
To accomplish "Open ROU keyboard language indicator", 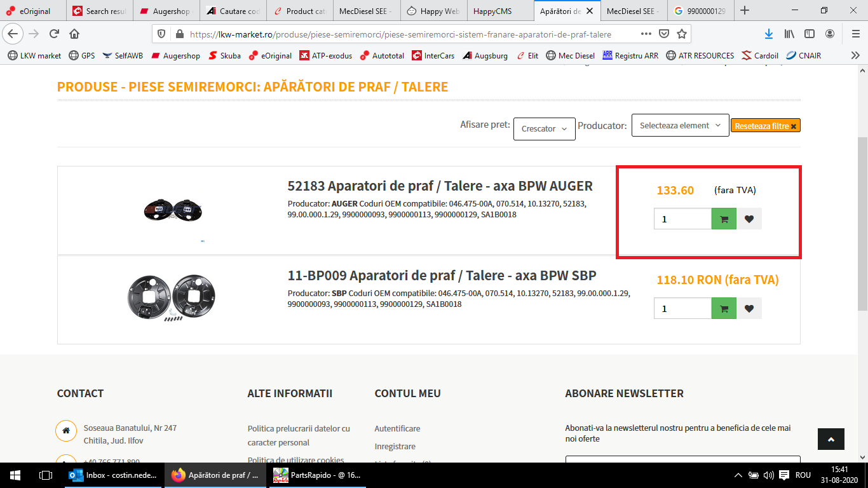I will 803,475.
